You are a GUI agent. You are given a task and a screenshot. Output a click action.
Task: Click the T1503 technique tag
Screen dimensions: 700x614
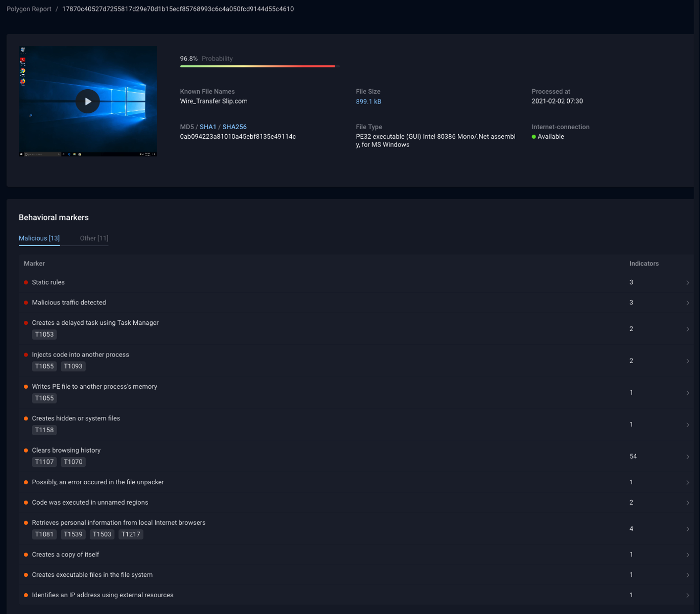click(x=102, y=534)
